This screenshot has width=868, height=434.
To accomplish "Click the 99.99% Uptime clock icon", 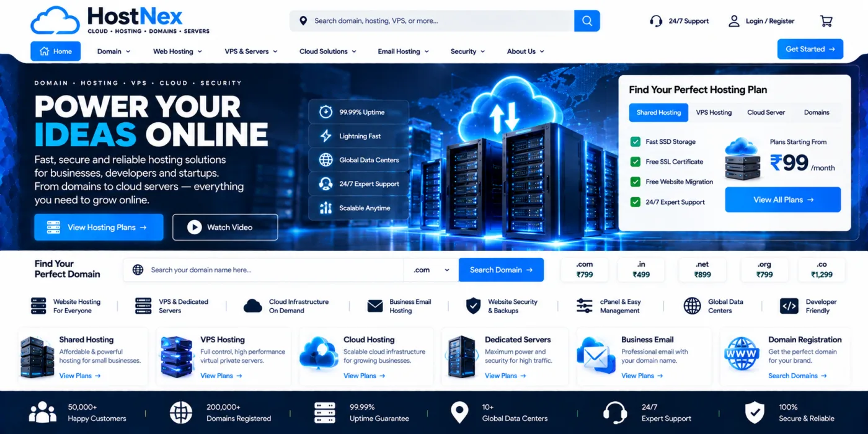I will click(x=325, y=112).
